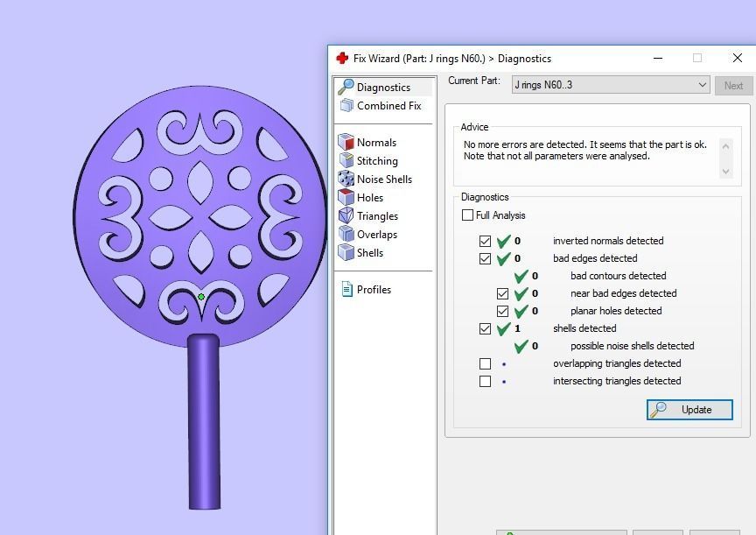The image size is (756, 535).
Task: Click the green point on the model
Action: click(201, 297)
